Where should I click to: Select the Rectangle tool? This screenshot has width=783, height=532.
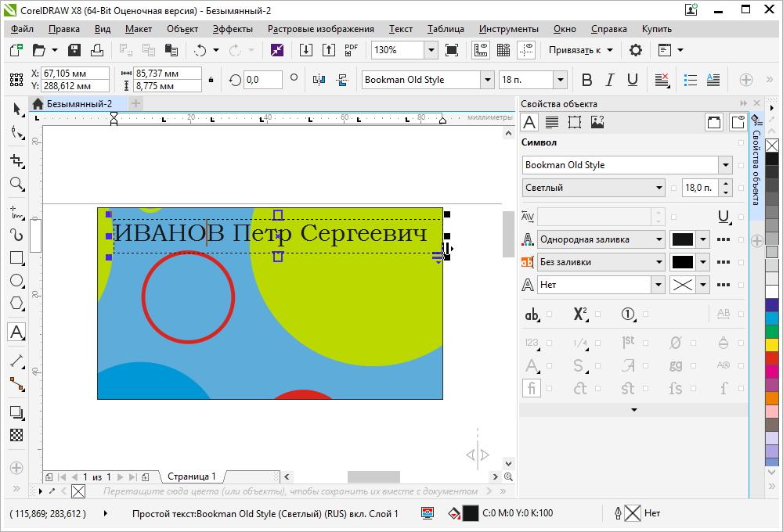click(17, 258)
